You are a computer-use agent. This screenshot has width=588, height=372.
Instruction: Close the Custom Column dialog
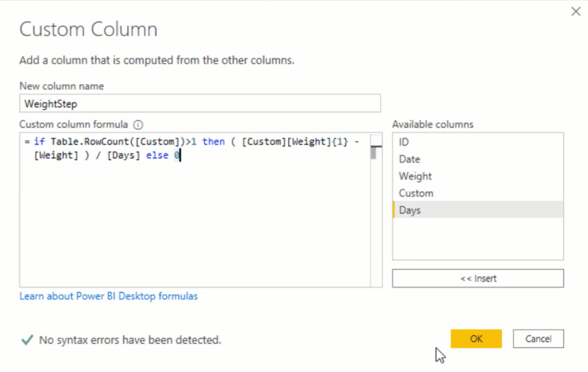click(575, 12)
